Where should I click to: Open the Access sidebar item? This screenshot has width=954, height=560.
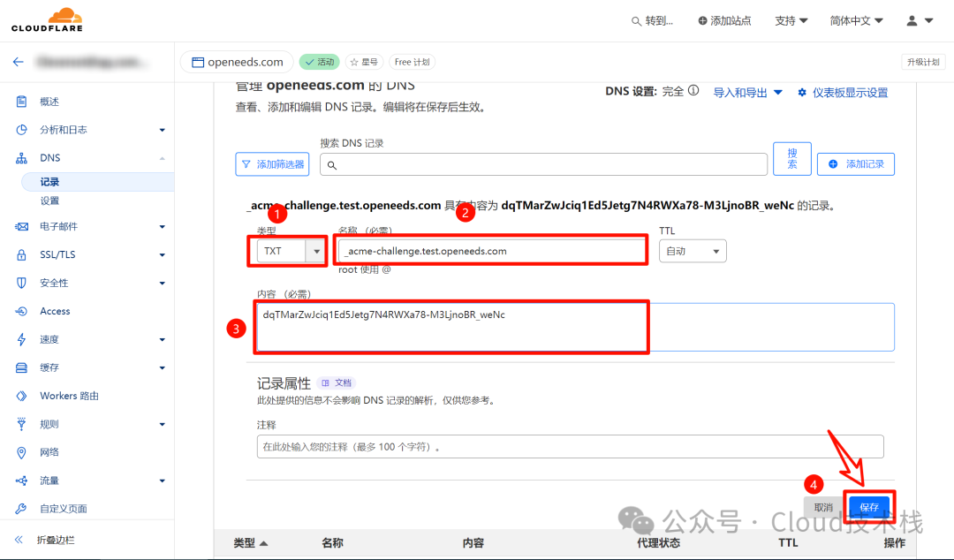coord(55,311)
